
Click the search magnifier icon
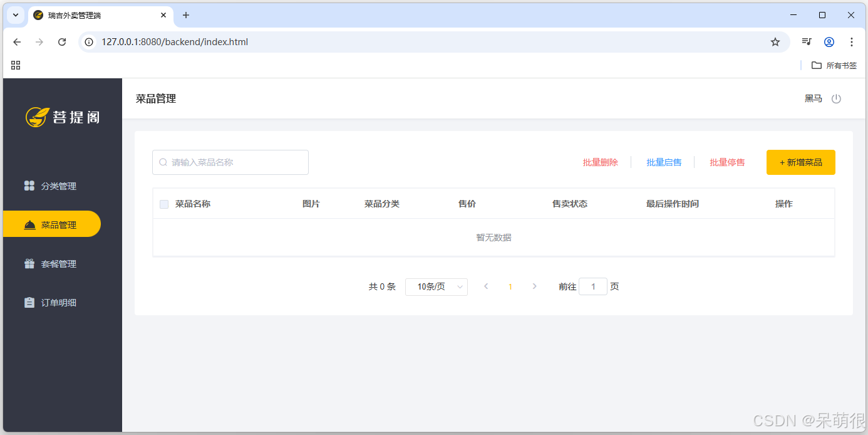(x=163, y=162)
